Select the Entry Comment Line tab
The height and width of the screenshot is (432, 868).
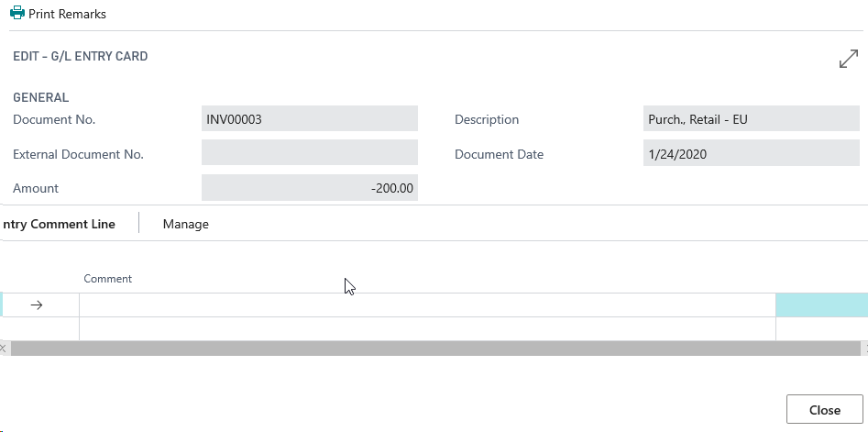click(59, 224)
